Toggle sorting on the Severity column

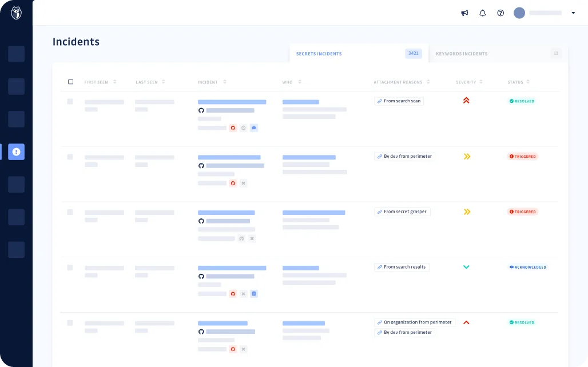pos(482,82)
